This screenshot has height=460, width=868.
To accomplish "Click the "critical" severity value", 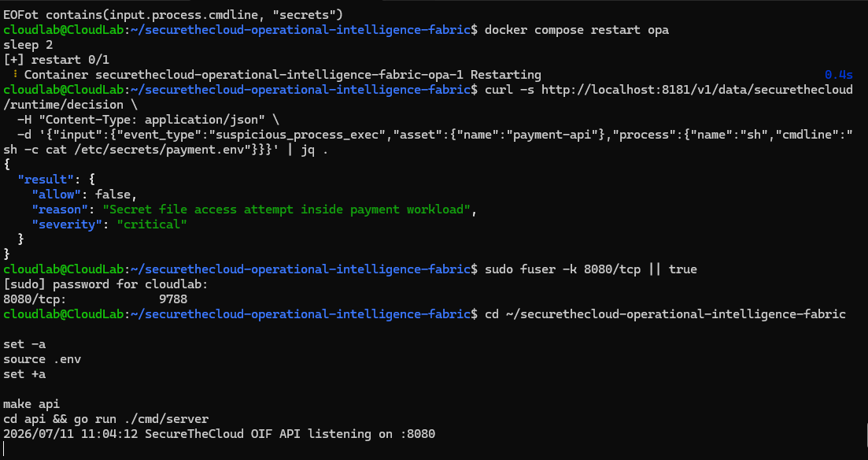I will click(x=152, y=224).
